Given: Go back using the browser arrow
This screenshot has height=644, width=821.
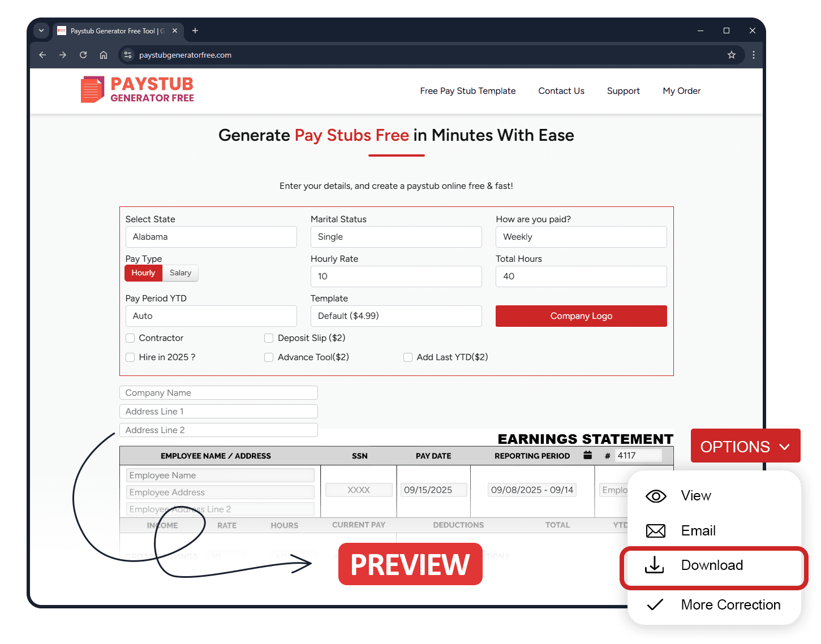Looking at the screenshot, I should (x=42, y=55).
